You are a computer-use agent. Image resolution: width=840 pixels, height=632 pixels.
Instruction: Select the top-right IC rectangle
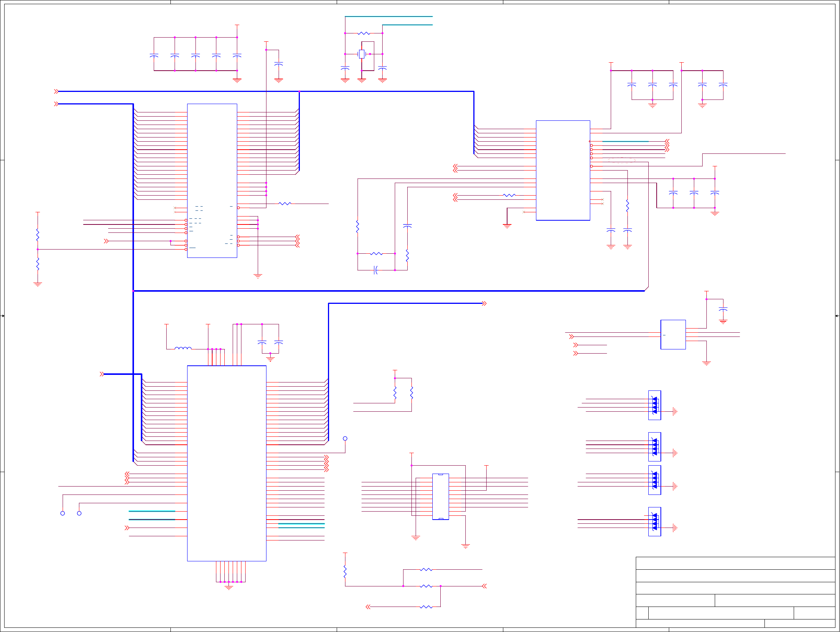click(x=563, y=170)
